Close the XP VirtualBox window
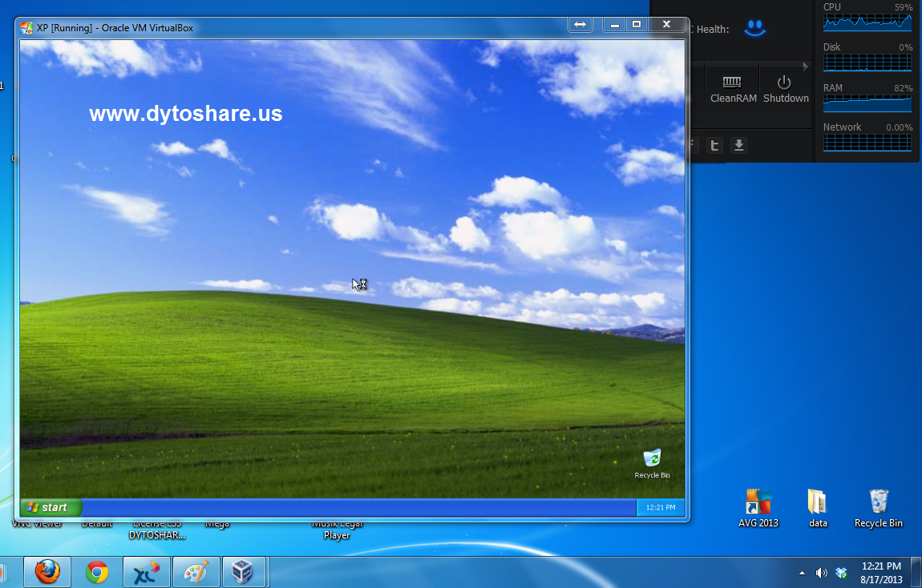This screenshot has width=922, height=588. coord(666,24)
